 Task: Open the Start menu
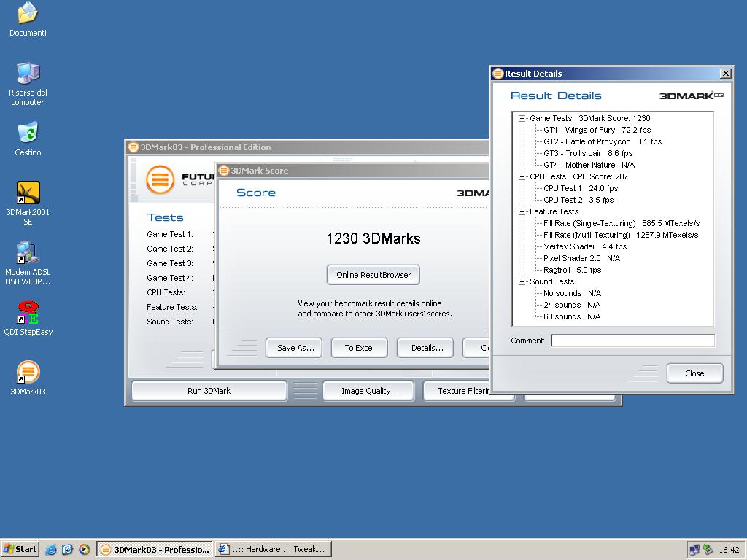click(x=20, y=550)
